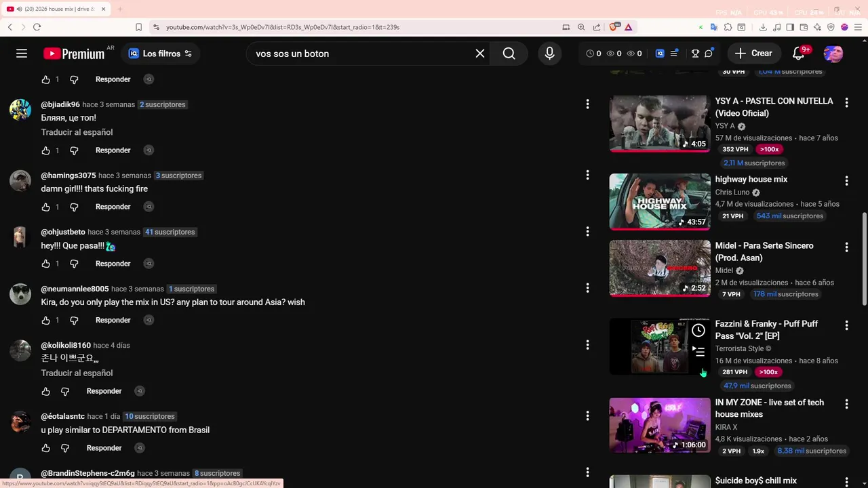Reload the page in browser
Screen dimensions: 868x488
[x=37, y=27]
